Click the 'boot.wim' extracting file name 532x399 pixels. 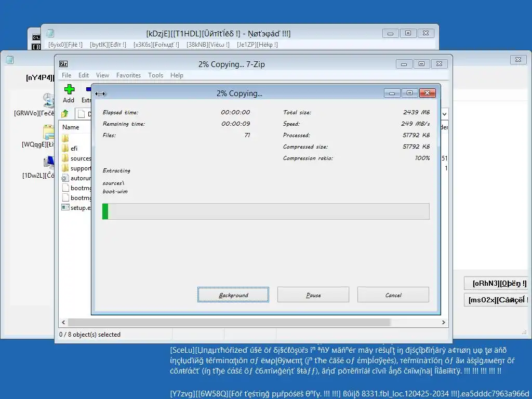[x=115, y=191]
